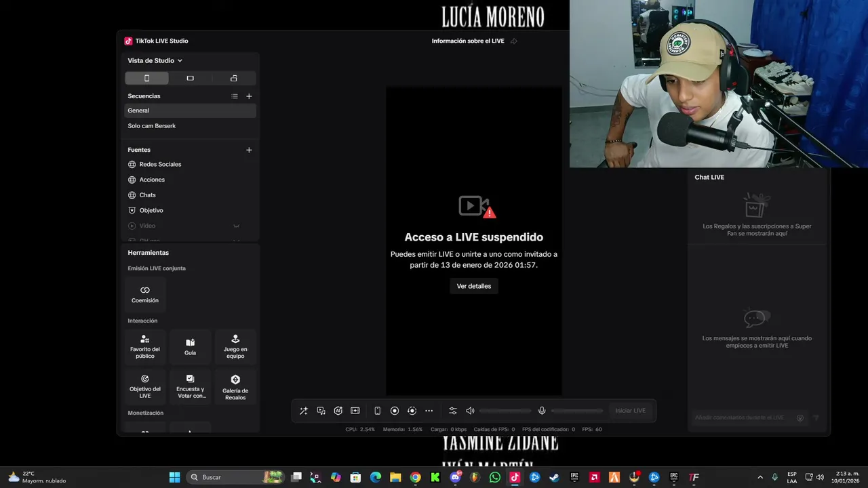Image resolution: width=868 pixels, height=488 pixels.
Task: Add a new source with Fuentes plus
Action: pyautogui.click(x=249, y=150)
